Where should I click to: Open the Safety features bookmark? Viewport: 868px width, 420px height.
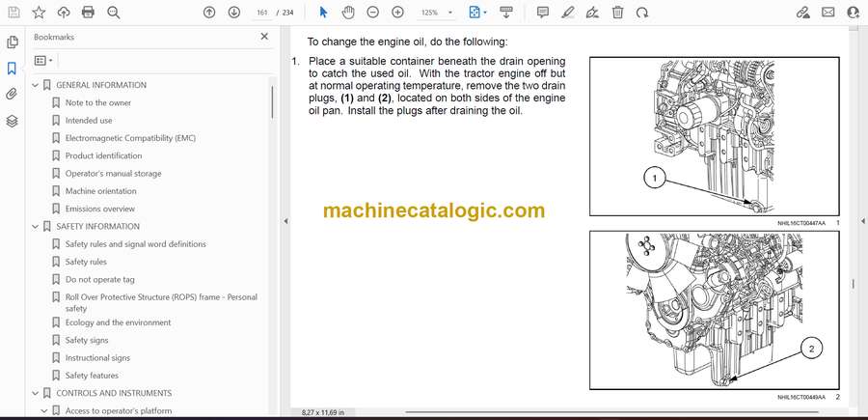click(92, 376)
